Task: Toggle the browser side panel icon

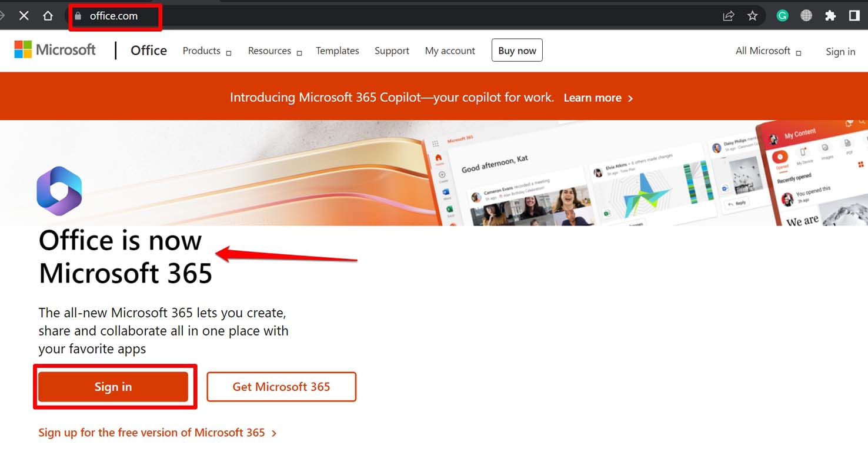Action: 854,16
